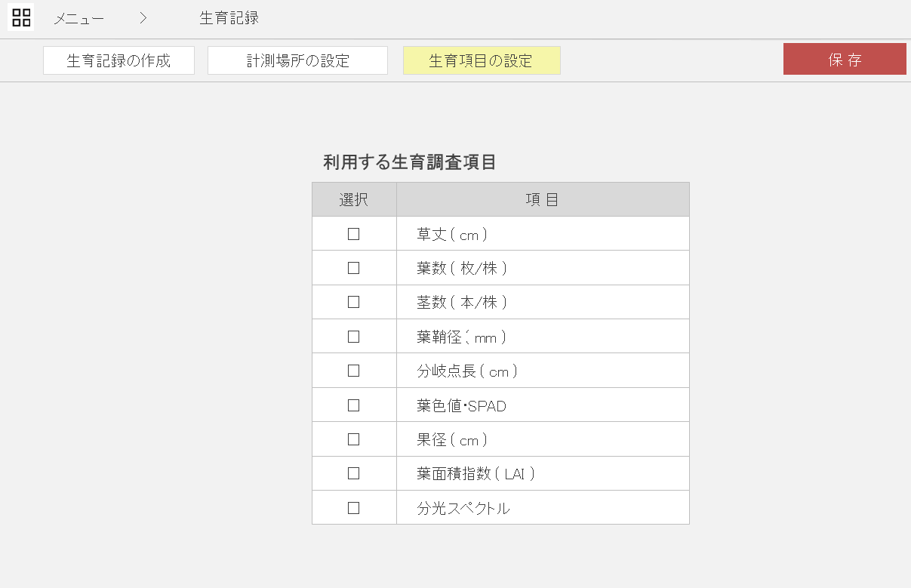This screenshot has height=588, width=911.
Task: Check the 果径 (cm) checkbox
Action: coord(353,439)
